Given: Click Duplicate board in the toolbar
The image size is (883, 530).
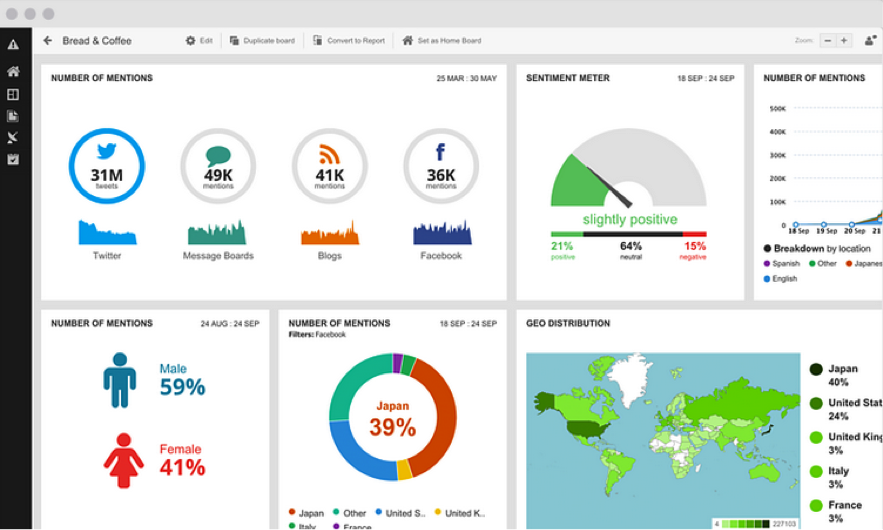Looking at the screenshot, I should (x=262, y=41).
